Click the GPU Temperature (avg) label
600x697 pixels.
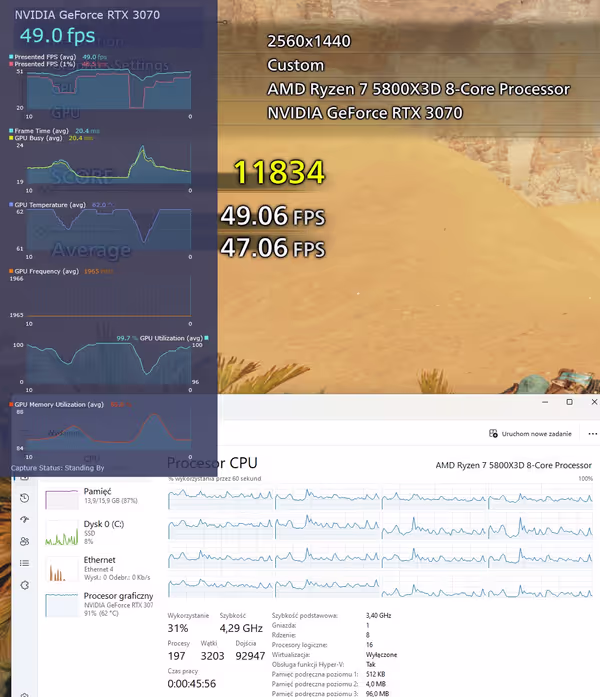click(x=50, y=205)
